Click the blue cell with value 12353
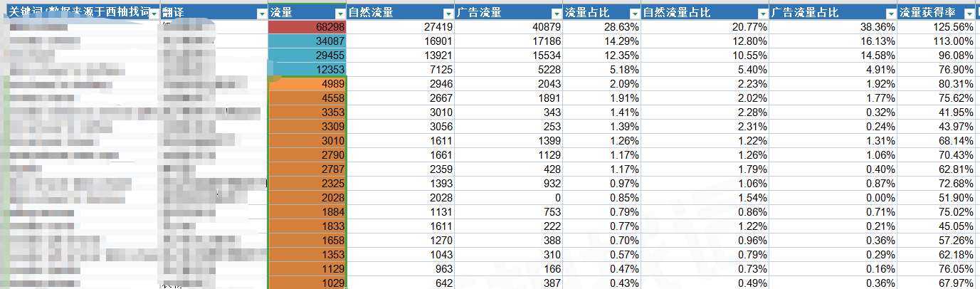 click(x=307, y=69)
